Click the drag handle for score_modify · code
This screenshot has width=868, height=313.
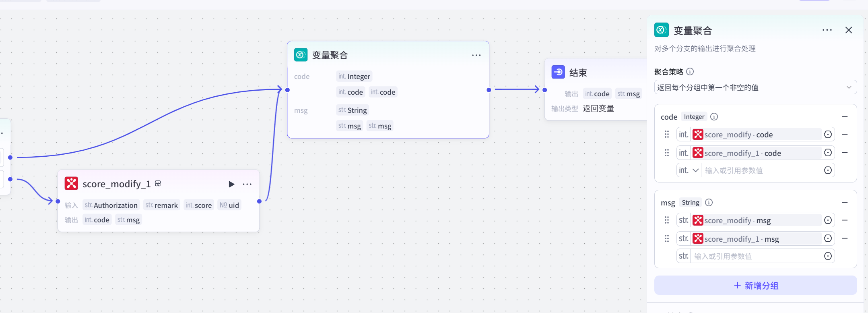[667, 135]
